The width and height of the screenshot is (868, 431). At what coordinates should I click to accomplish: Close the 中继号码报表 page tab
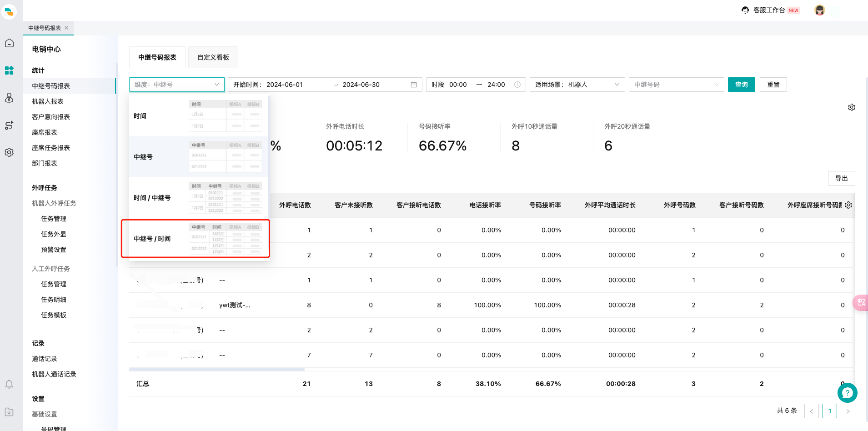66,28
